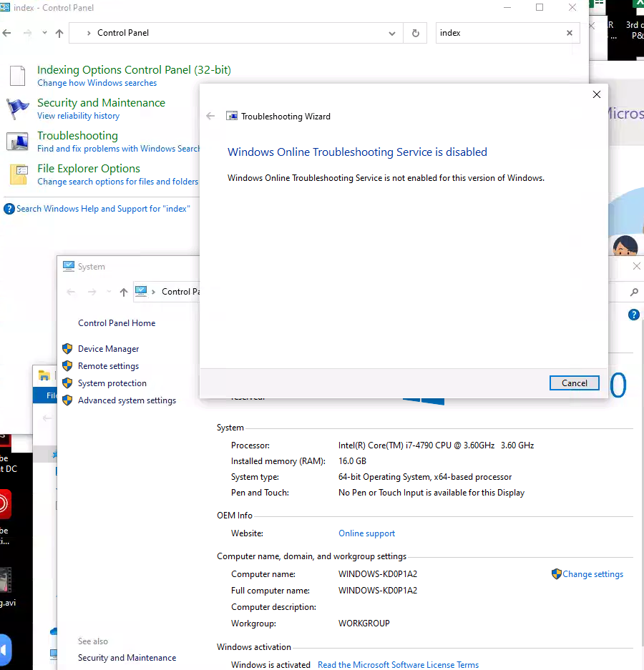Click shield icon beside Device Manager
This screenshot has width=644, height=670.
pos(67,349)
